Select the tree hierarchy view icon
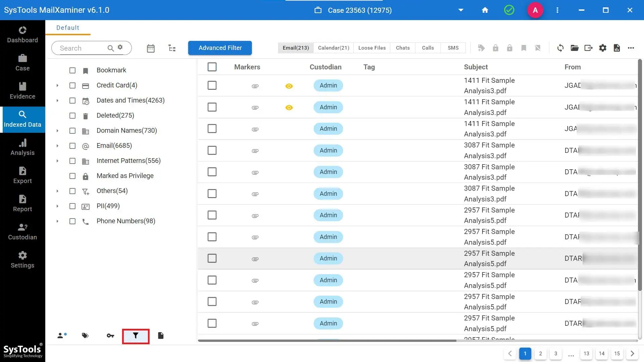 [x=172, y=48]
